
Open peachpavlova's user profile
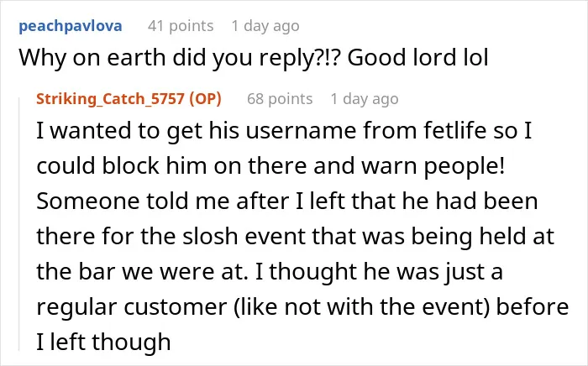point(70,26)
